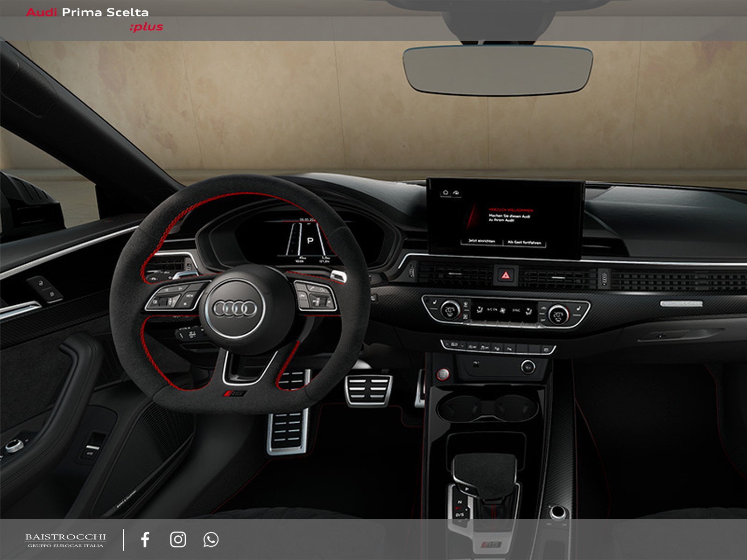Toggle the A/C ON climate button
747x560 pixels.
(x=493, y=309)
